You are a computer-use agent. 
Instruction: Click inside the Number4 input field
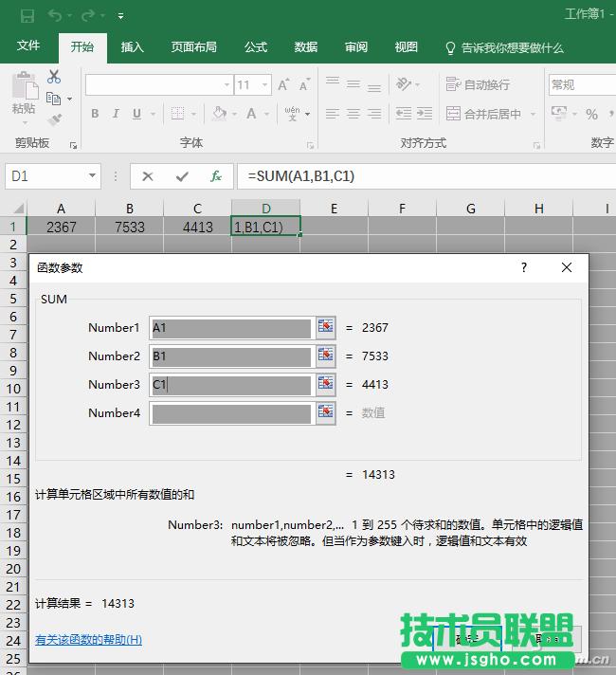click(x=231, y=413)
